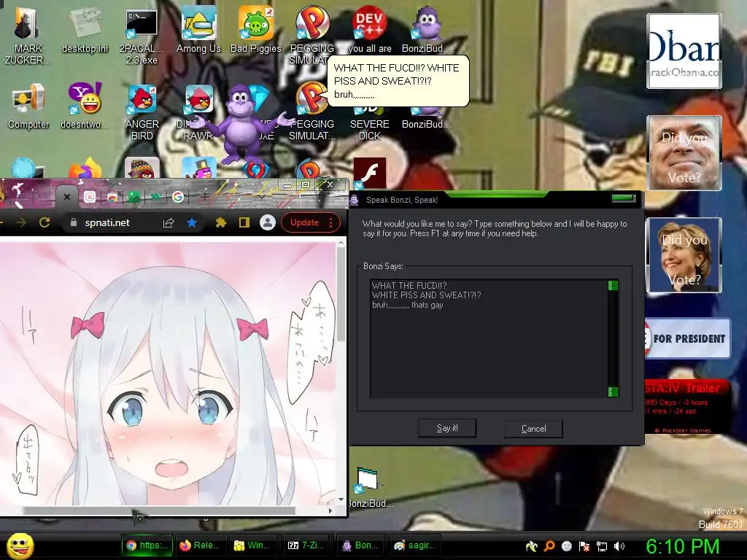The image size is (747, 560).
Task: Open the network tray icon
Action: [x=602, y=546]
